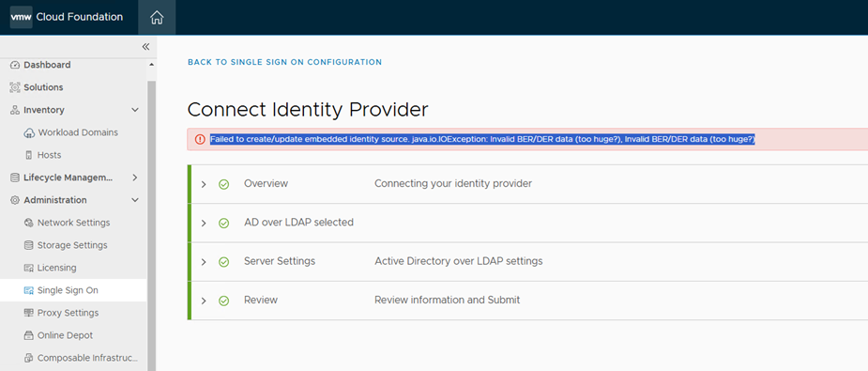
Task: Click the Network Settings icon
Action: point(29,223)
